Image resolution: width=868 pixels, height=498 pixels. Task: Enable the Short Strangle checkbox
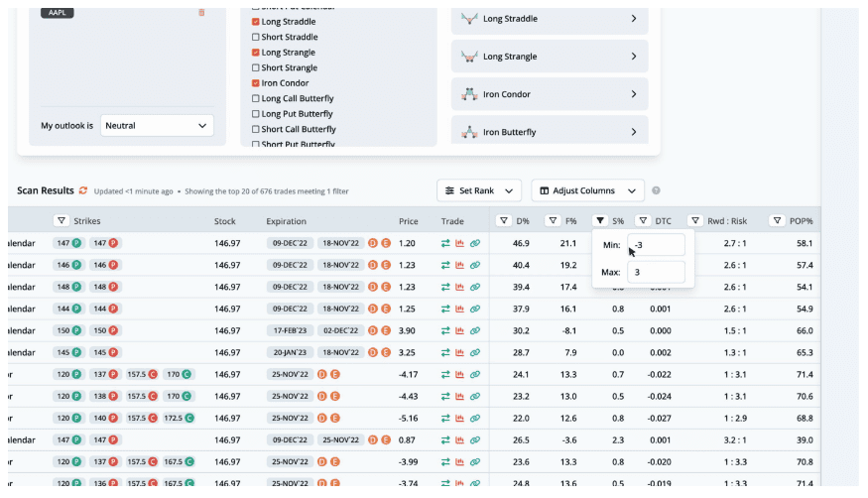256,67
